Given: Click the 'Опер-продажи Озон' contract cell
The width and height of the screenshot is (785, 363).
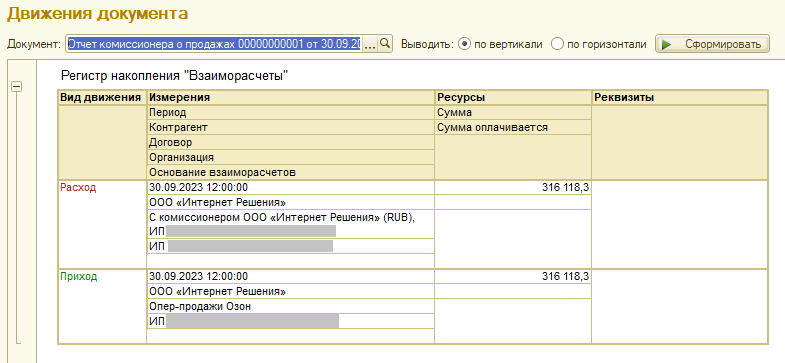Looking at the screenshot, I should coord(291,306).
